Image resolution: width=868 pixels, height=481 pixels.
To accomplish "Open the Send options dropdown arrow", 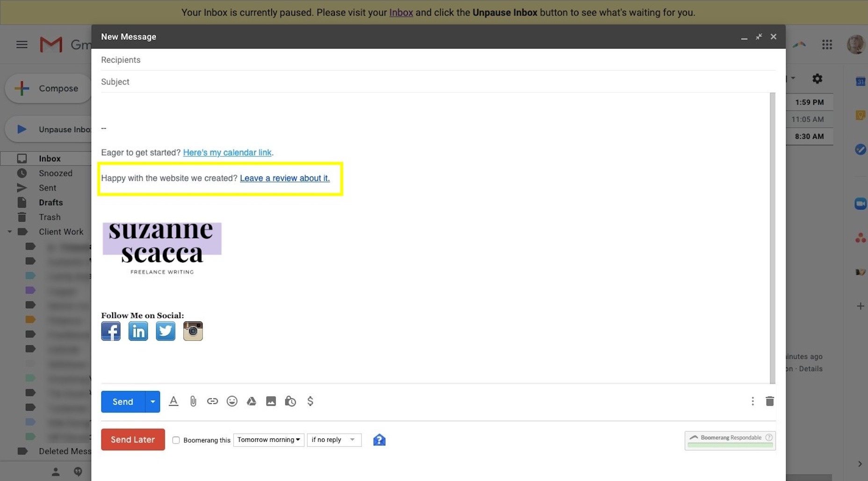I will [152, 401].
